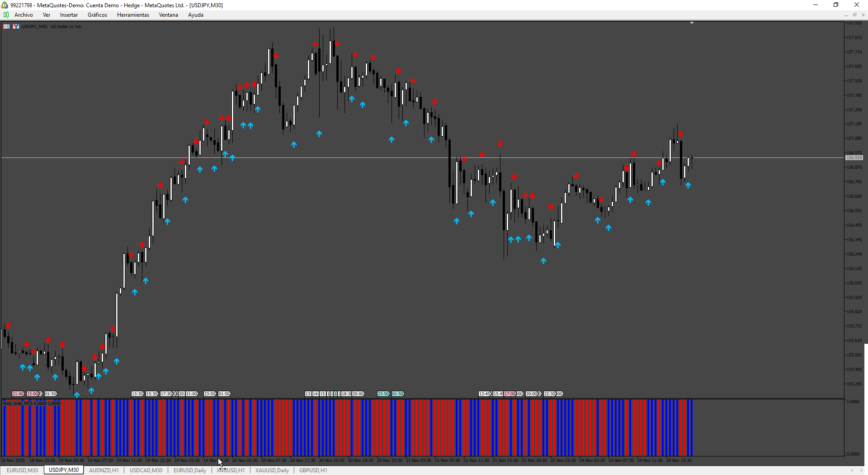The width and height of the screenshot is (868, 475).
Task: Open the Ventana menu
Action: click(168, 15)
